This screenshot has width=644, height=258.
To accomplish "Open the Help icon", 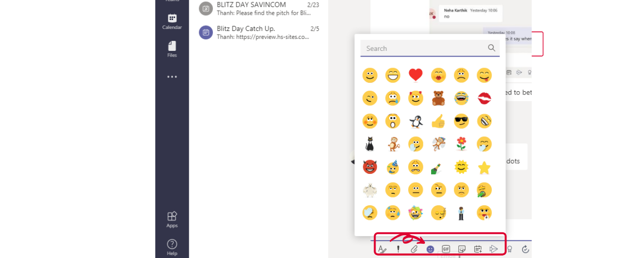I will [x=172, y=247].
